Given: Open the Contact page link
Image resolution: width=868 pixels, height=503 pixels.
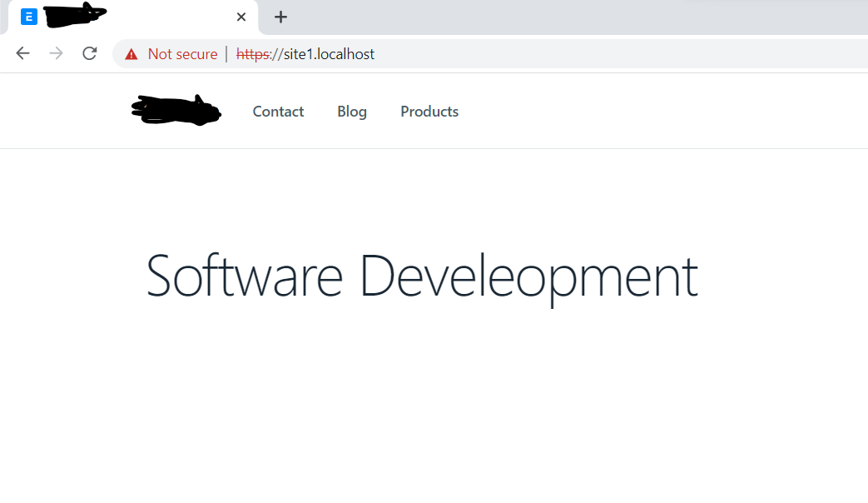Looking at the screenshot, I should pos(278,112).
